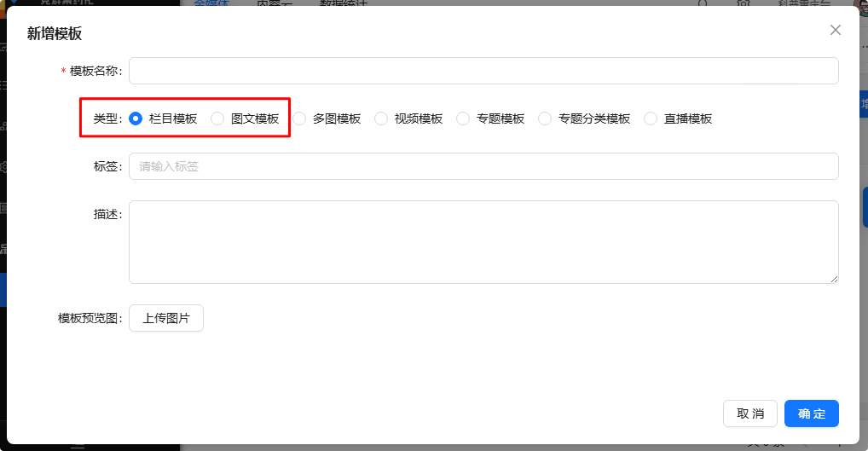The width and height of the screenshot is (868, 451).
Task: Cancel the dialog with 取消
Action: pos(749,413)
